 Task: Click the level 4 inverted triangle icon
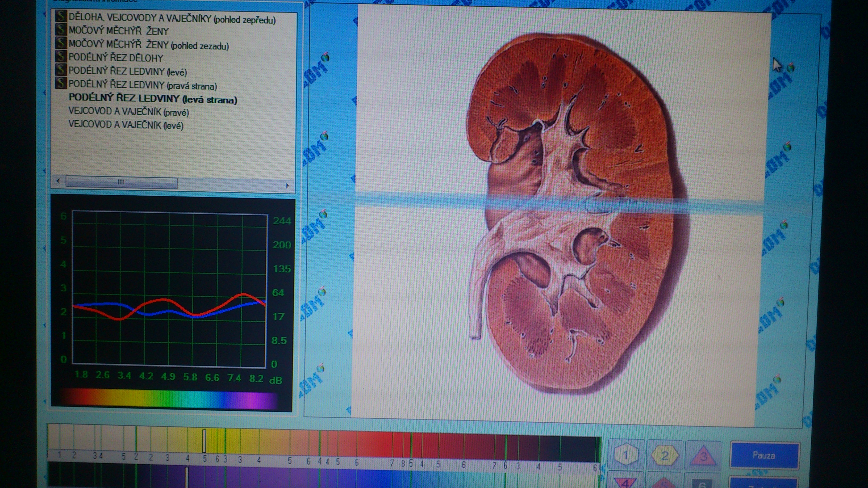[625, 483]
